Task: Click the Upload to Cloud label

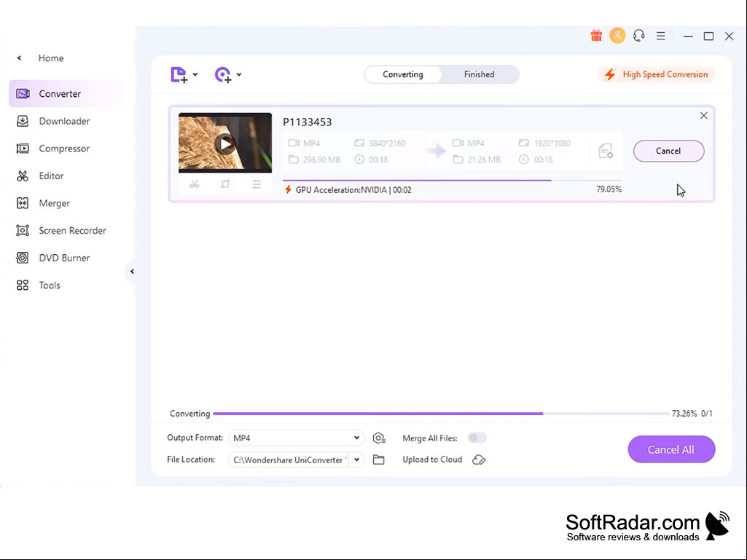Action: (432, 460)
